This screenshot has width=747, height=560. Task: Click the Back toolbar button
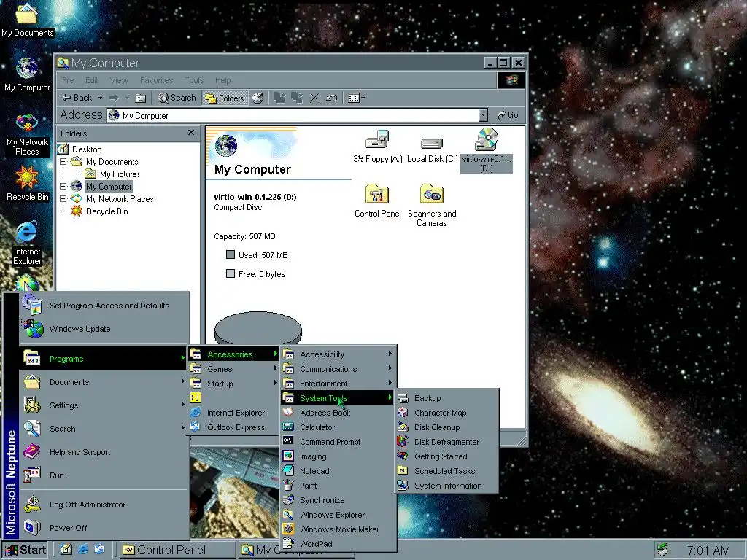click(x=77, y=98)
